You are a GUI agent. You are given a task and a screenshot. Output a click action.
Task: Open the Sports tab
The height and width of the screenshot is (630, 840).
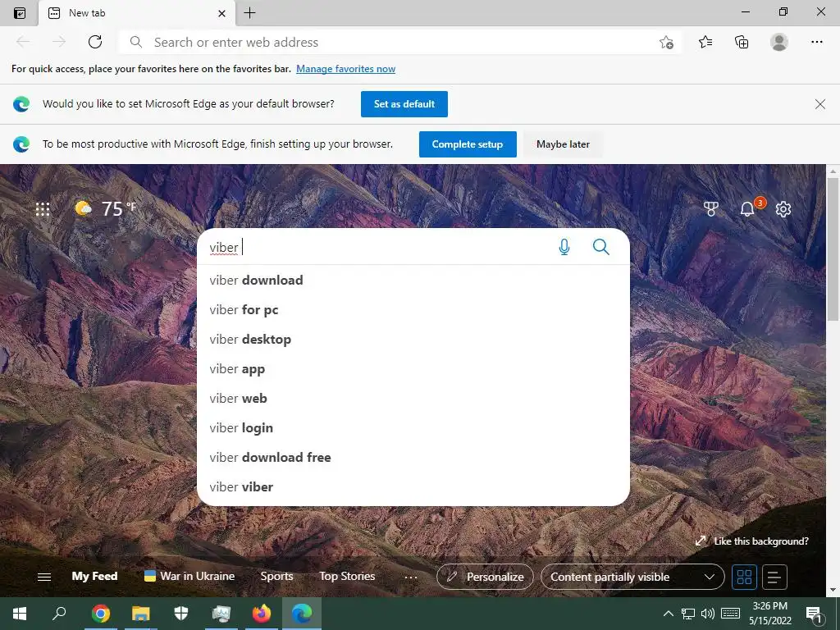point(276,577)
